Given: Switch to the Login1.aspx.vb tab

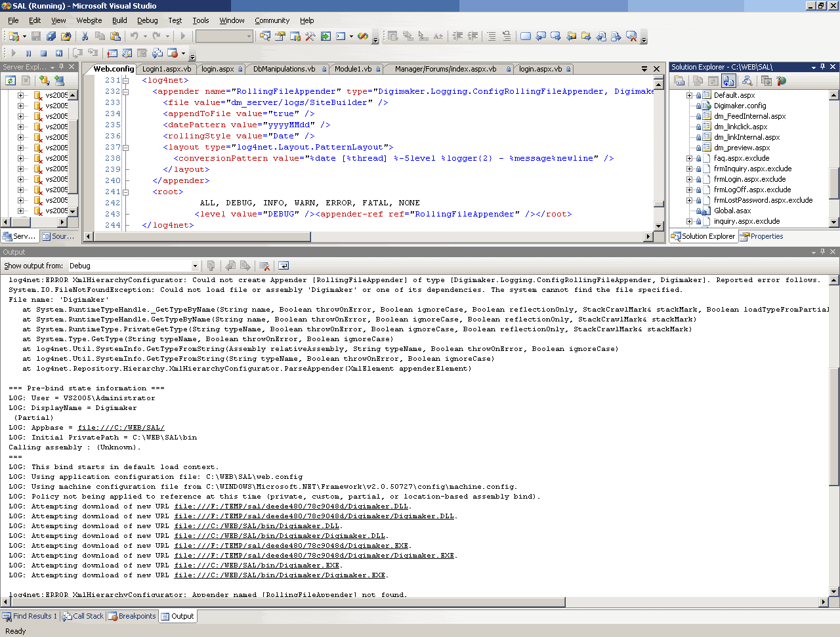Looking at the screenshot, I should pos(167,69).
